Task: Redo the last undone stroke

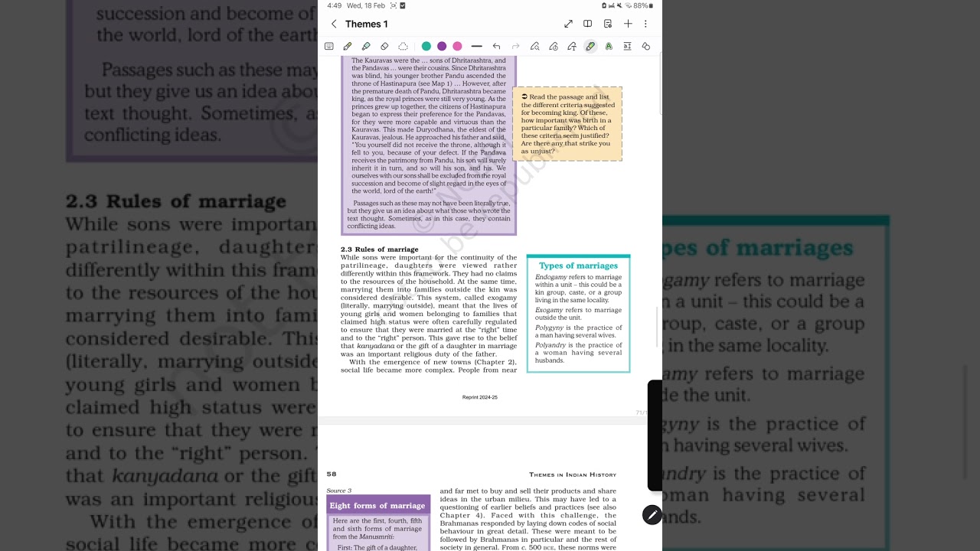Action: coord(515,47)
